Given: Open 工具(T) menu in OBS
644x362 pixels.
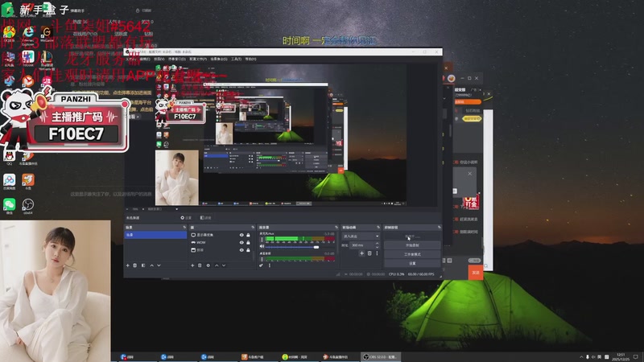Looking at the screenshot, I should click(236, 59).
